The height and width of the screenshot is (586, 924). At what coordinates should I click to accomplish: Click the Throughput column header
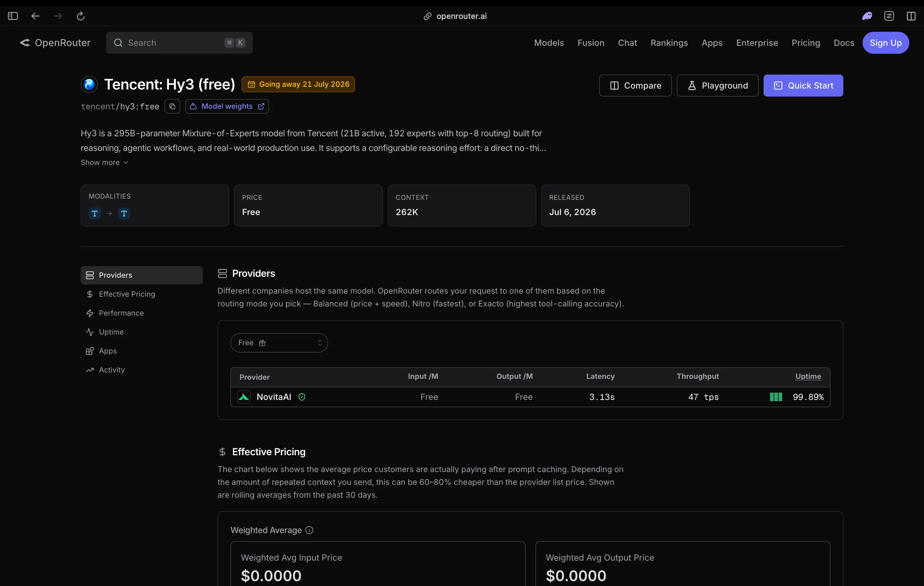(698, 376)
